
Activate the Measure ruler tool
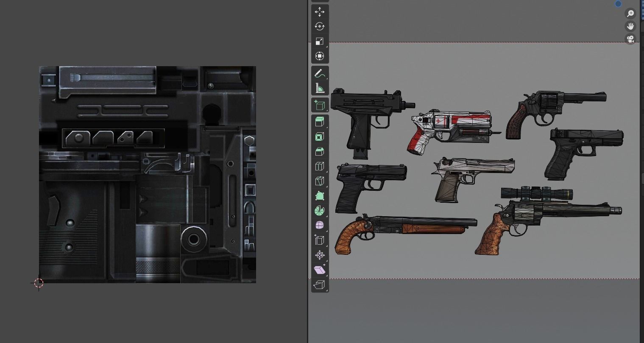click(x=320, y=89)
